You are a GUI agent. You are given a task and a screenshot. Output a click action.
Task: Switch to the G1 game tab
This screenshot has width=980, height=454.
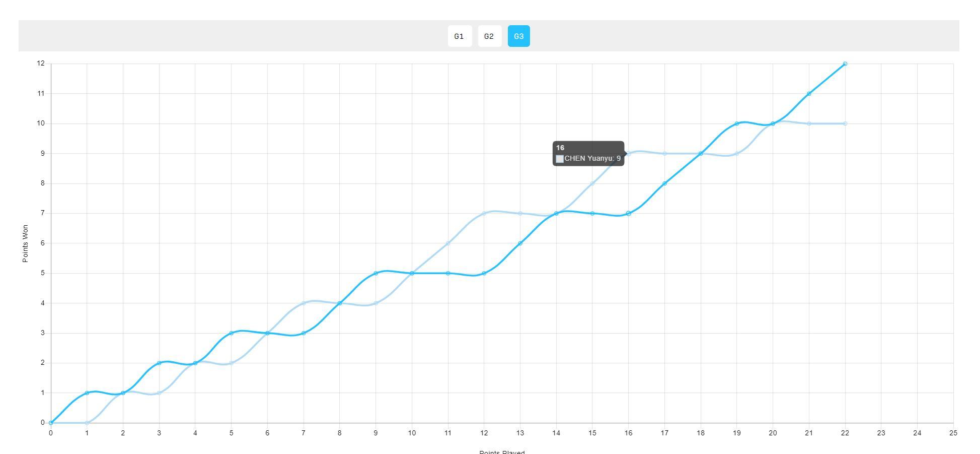[x=460, y=36]
